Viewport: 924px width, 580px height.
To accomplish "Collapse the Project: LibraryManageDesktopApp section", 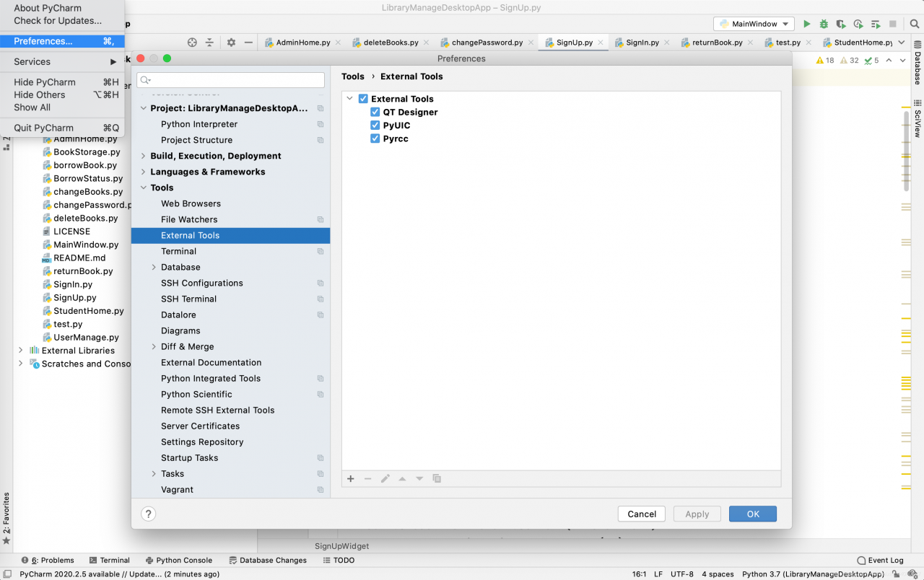I will (143, 108).
